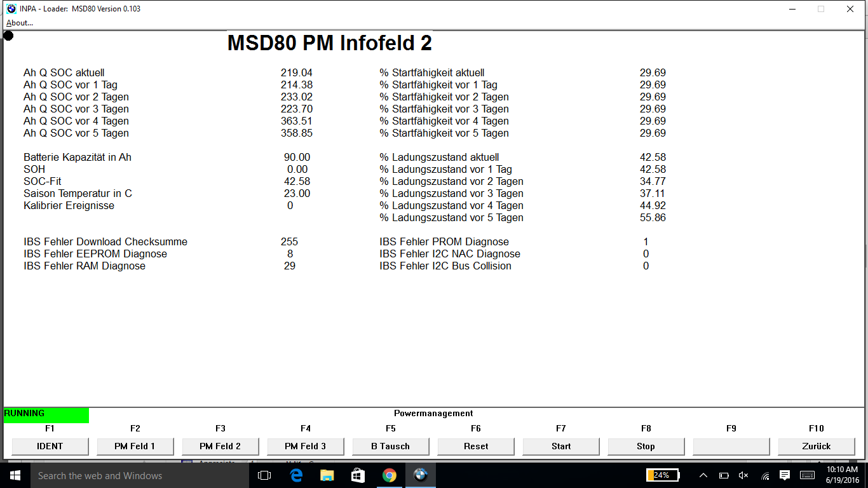This screenshot has width=868, height=488.
Task: Open Google Chrome from the taskbar
Action: pos(389,475)
